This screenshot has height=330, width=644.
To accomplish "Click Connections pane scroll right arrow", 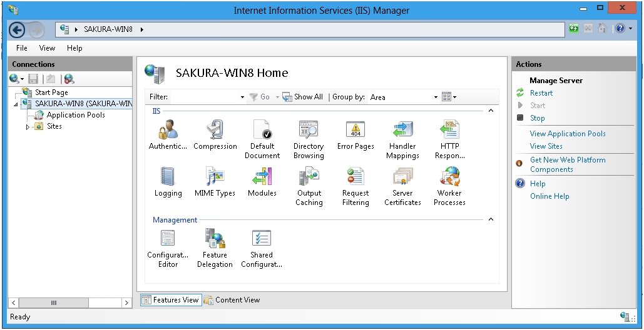I will (x=126, y=303).
